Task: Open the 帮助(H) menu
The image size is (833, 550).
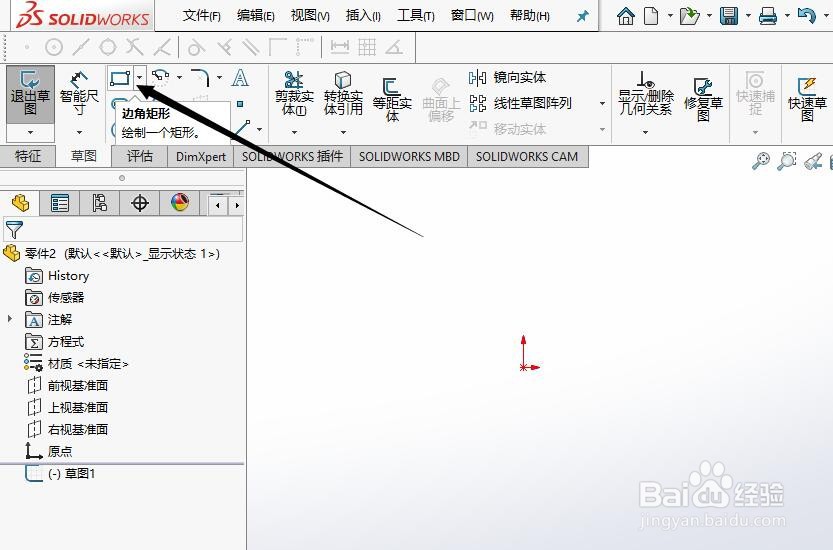Action: coord(530,16)
